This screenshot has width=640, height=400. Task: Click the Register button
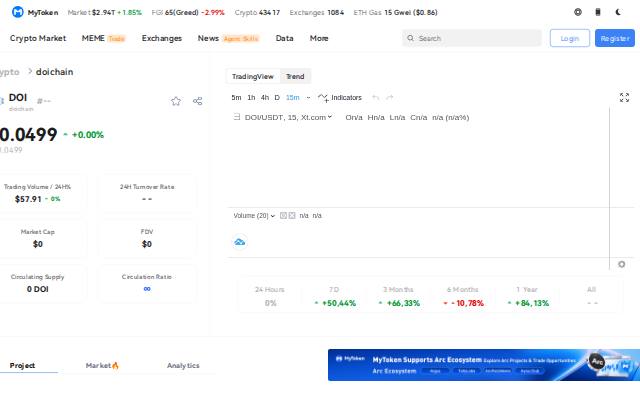[x=615, y=38]
